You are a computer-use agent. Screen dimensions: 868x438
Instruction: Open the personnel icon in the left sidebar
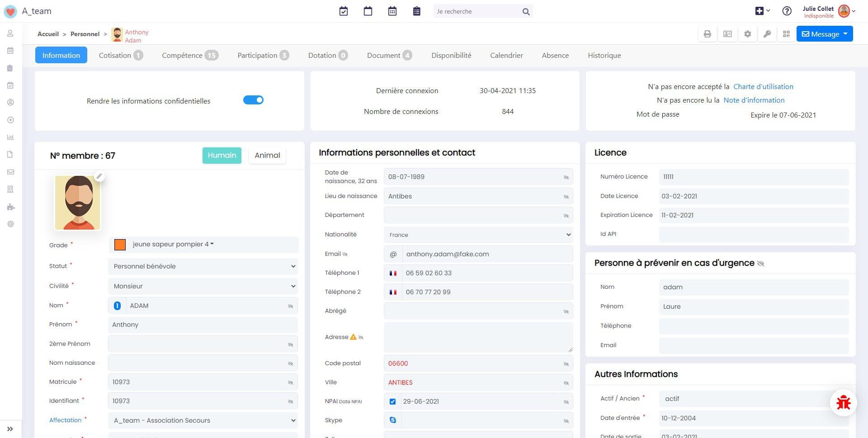pyautogui.click(x=10, y=33)
